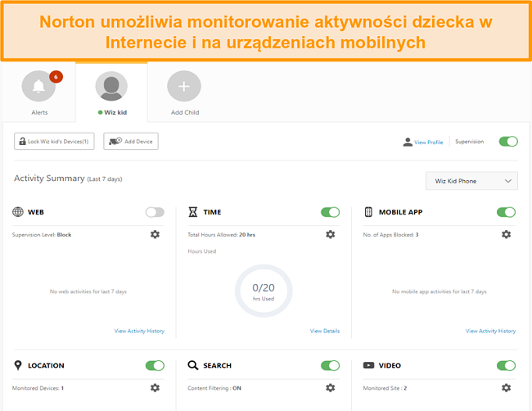The image size is (532, 411).
Task: Open the Alerts bell icon
Action: pyautogui.click(x=38, y=86)
